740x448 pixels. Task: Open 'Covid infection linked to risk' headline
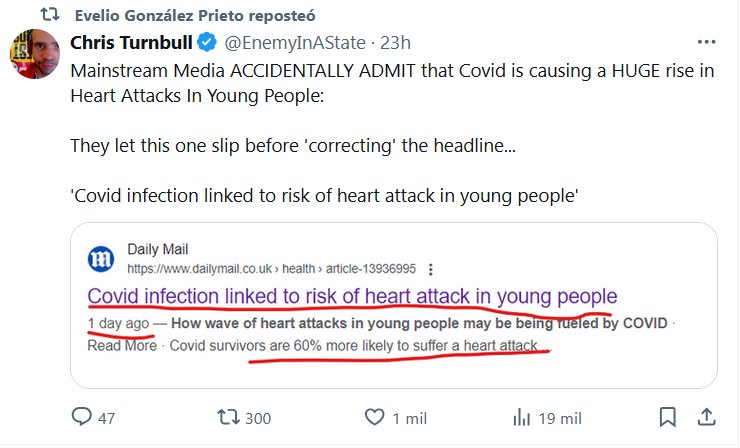tap(352, 297)
